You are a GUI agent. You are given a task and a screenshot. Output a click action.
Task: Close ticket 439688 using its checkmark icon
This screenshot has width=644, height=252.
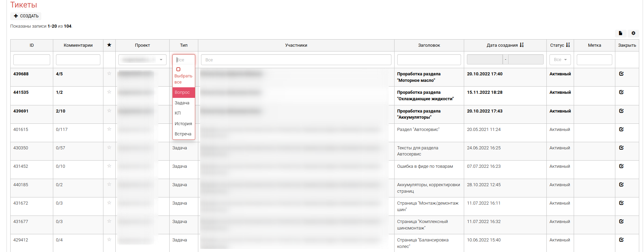(x=621, y=74)
